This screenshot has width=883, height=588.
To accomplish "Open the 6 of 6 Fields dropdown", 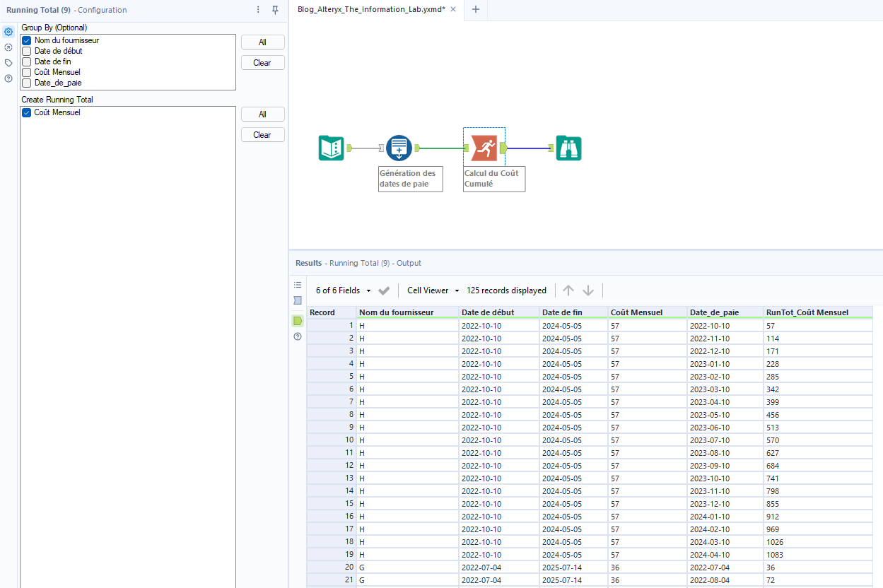I will 344,290.
